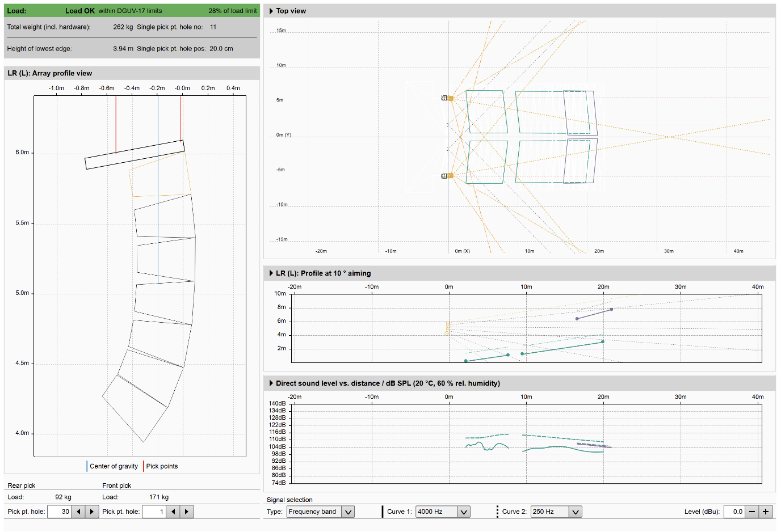This screenshot has width=781, height=532.
Task: Increase the front pick point hole number
Action: click(x=187, y=512)
